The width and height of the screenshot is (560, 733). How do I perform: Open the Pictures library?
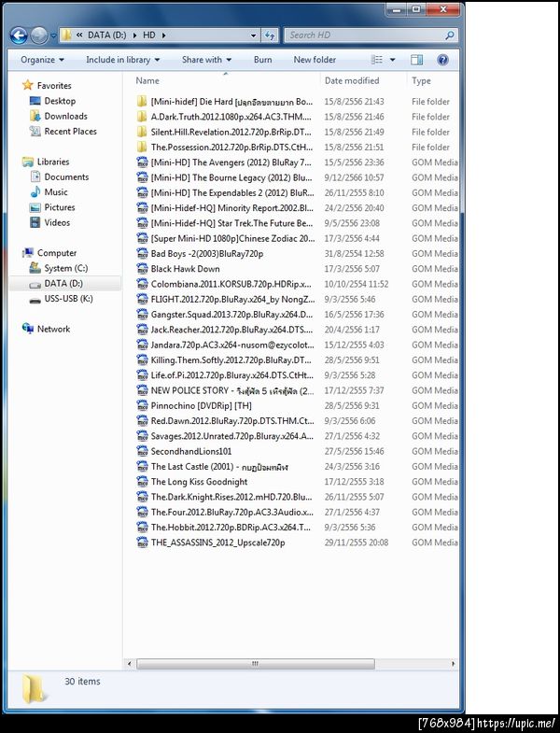(x=60, y=207)
